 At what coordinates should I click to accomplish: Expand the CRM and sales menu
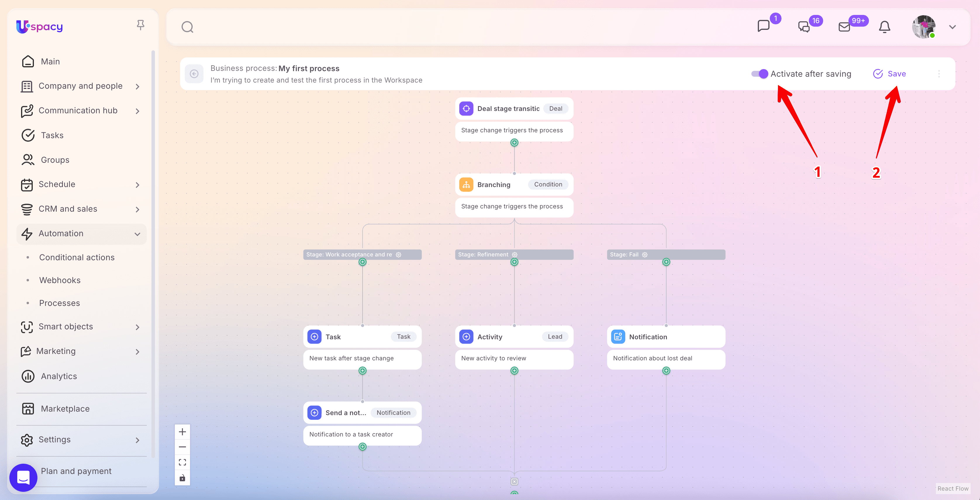[x=137, y=209]
